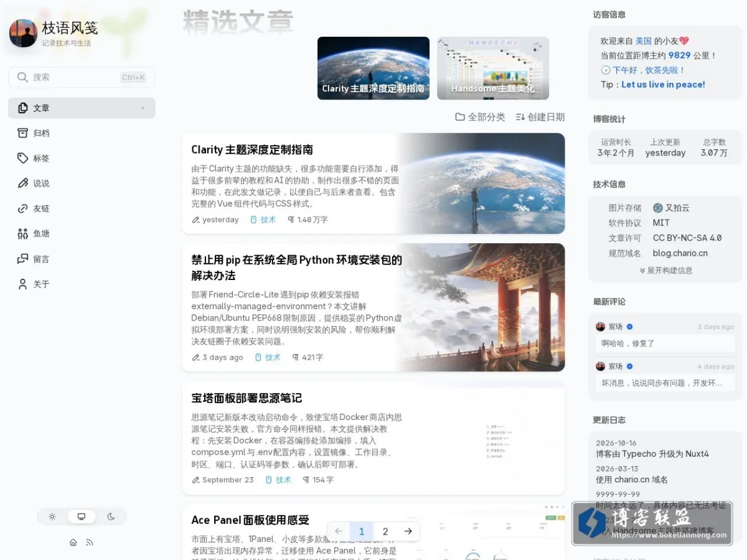Open comment 啊哈哈,修复了

coord(665,343)
